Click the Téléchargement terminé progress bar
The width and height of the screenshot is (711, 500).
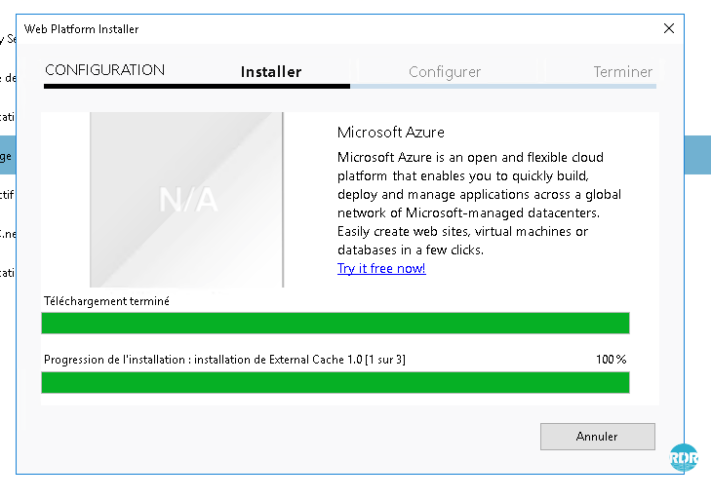(336, 323)
